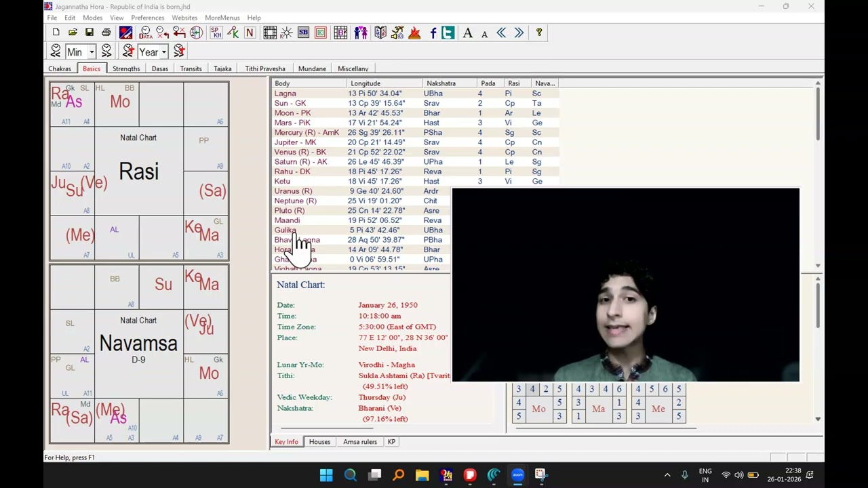
Task: Click the red and blue preferences icon
Action: 125,33
